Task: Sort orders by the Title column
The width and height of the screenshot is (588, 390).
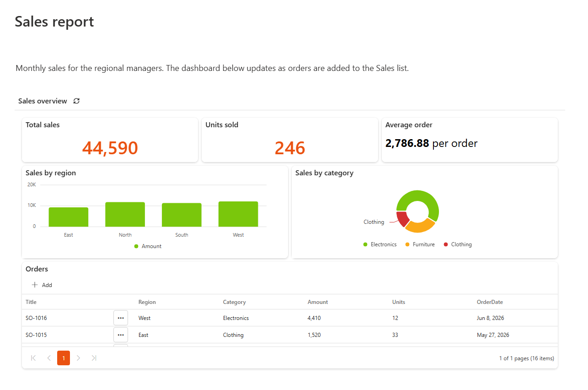Action: [31, 302]
